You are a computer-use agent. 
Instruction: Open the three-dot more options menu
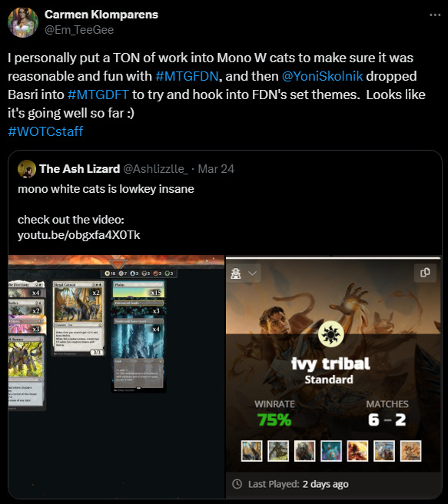tap(435, 15)
